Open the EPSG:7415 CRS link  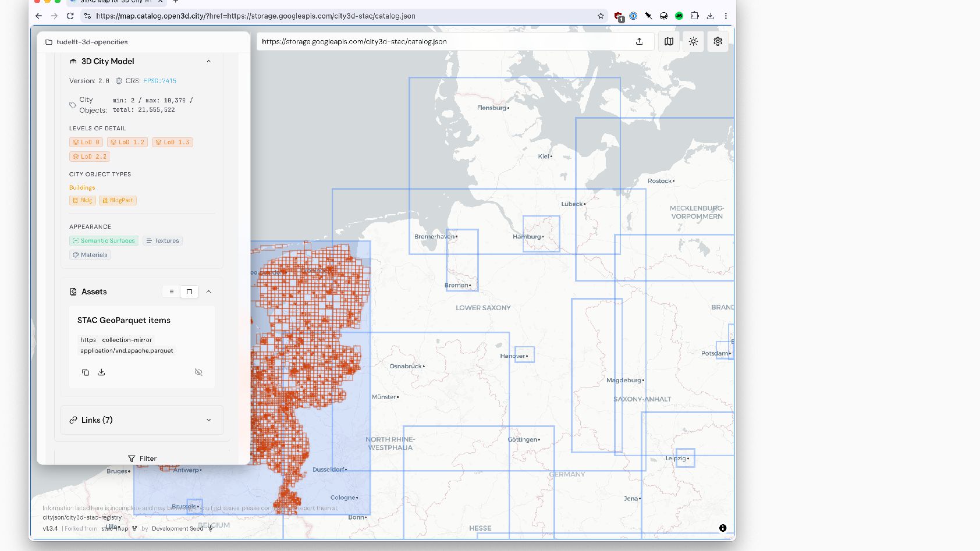click(160, 81)
